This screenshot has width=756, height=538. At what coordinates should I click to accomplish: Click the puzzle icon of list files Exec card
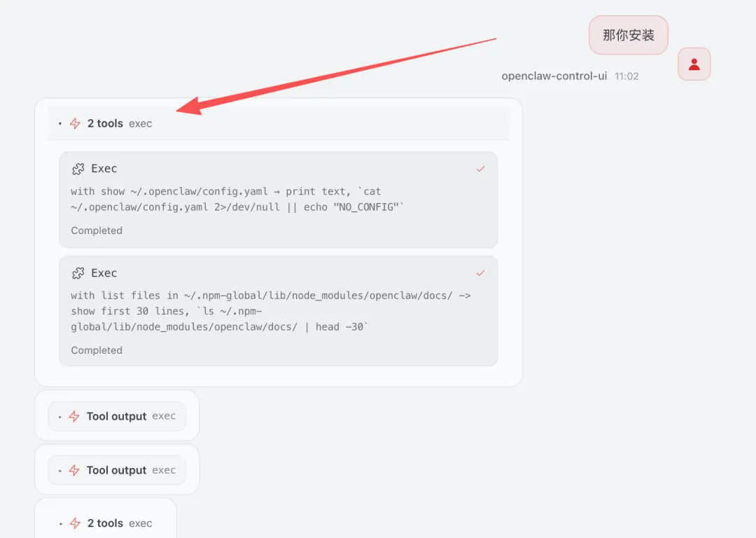point(78,273)
